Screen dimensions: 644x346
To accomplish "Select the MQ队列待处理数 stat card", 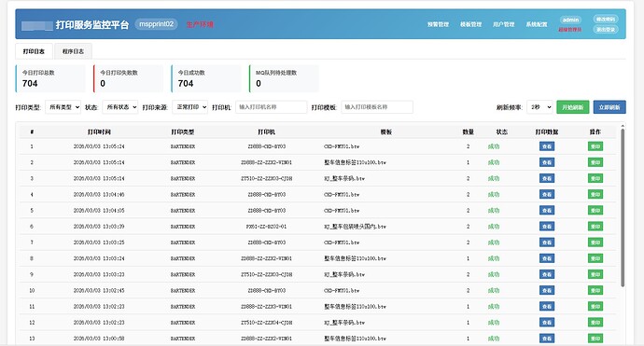I will [x=284, y=78].
